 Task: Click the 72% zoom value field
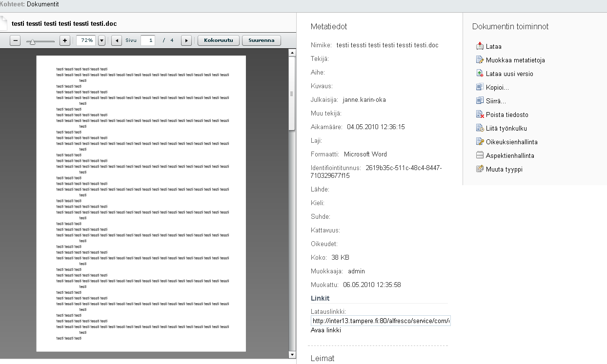tap(87, 40)
